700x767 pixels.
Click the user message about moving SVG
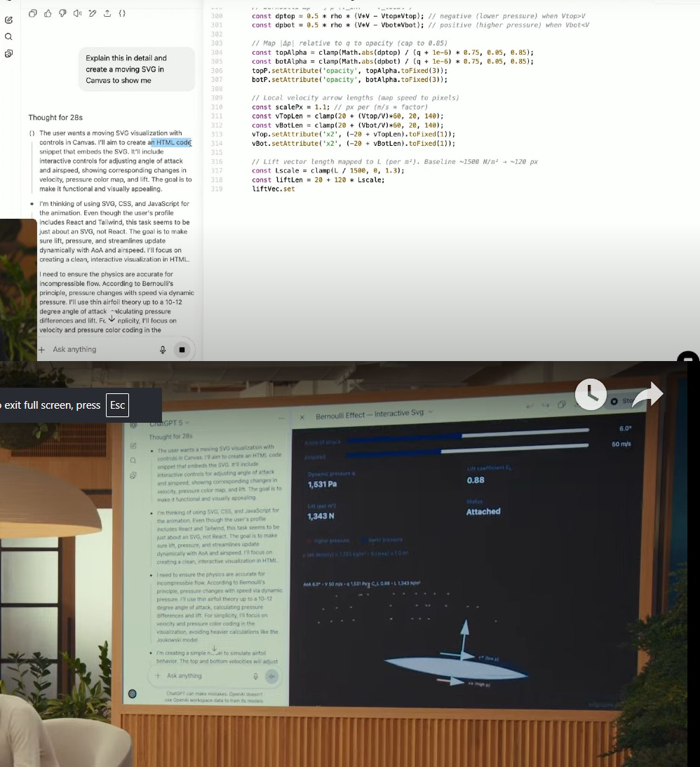pos(137,69)
